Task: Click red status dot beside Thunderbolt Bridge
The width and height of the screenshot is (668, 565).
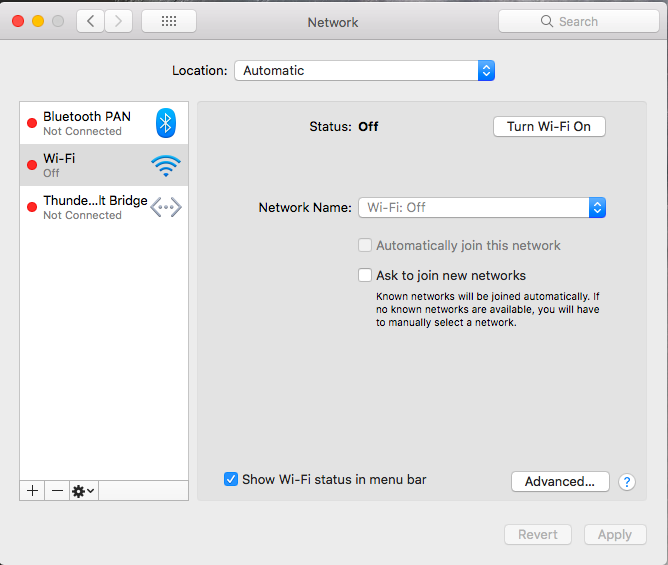Action: coord(32,207)
